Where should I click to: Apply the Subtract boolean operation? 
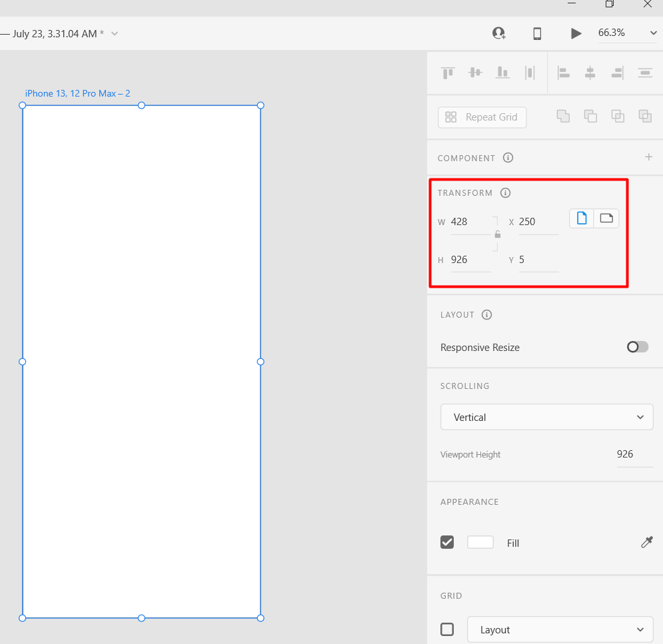point(590,115)
